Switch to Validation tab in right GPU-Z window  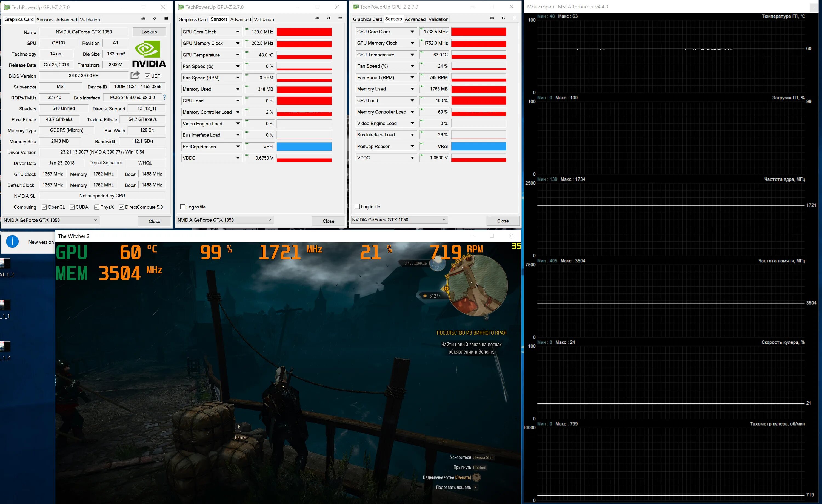point(438,19)
